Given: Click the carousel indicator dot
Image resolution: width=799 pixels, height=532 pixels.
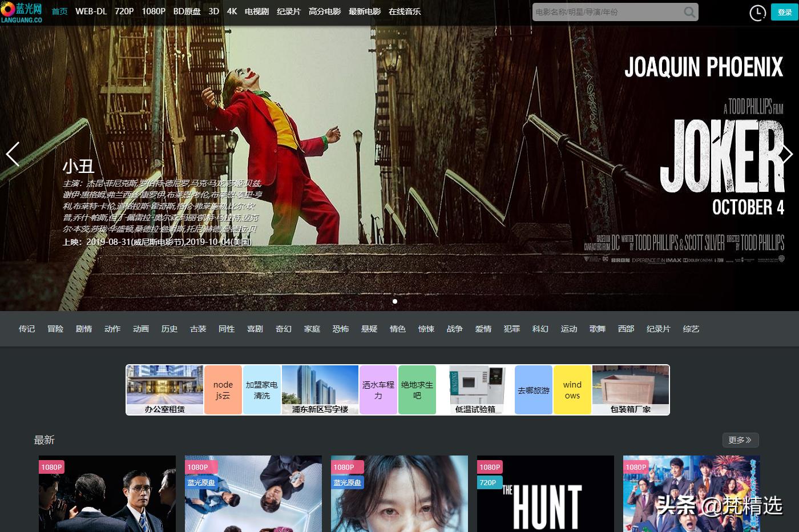Looking at the screenshot, I should pos(395,301).
